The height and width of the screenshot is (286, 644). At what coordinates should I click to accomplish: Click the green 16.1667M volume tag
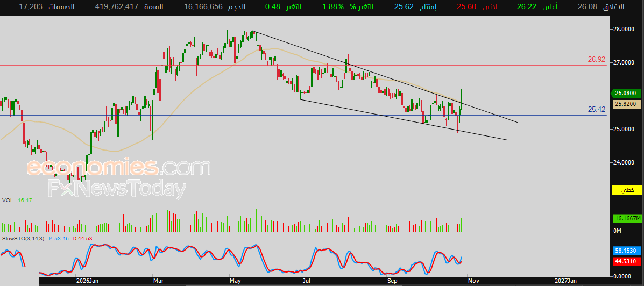point(627,218)
